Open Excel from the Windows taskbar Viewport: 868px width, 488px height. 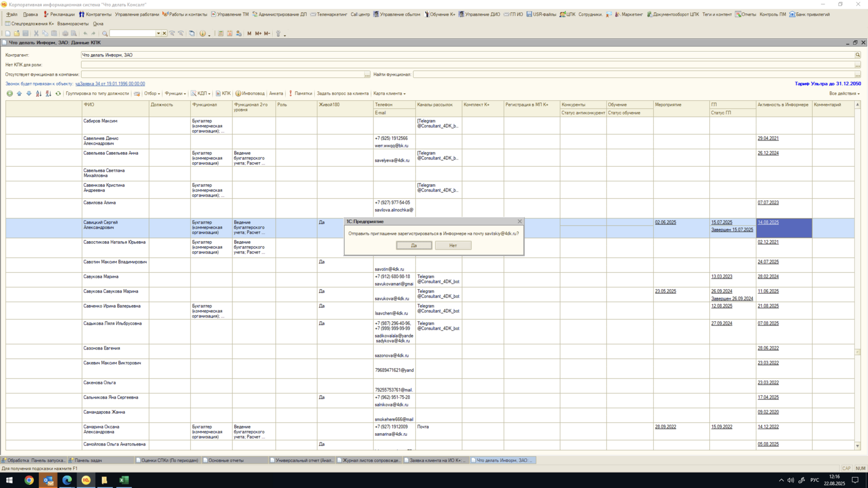124,480
